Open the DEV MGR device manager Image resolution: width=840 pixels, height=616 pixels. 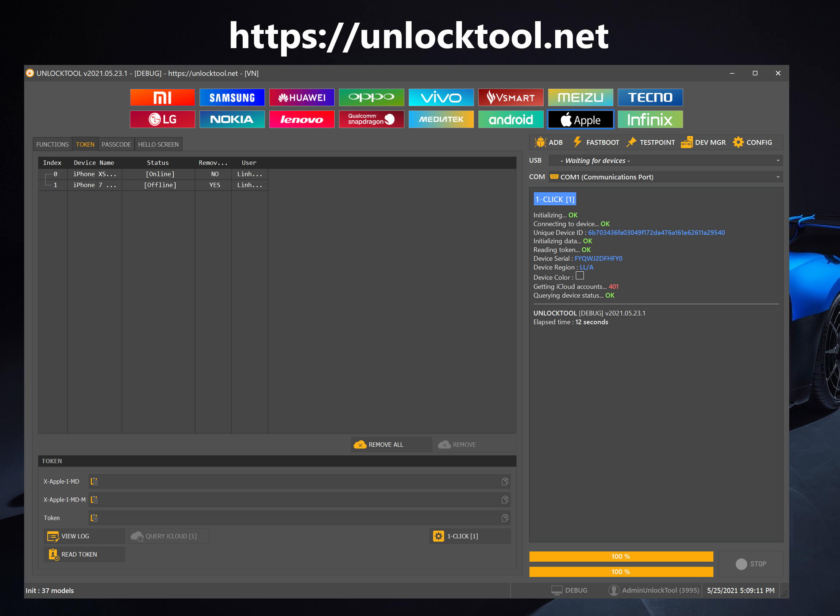pos(704,143)
